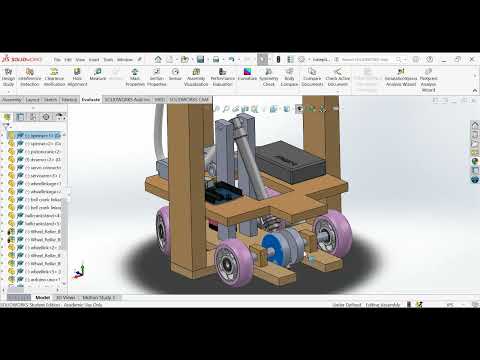This screenshot has height=360, width=480.
Task: Open the Edit menu
Action: [68, 60]
